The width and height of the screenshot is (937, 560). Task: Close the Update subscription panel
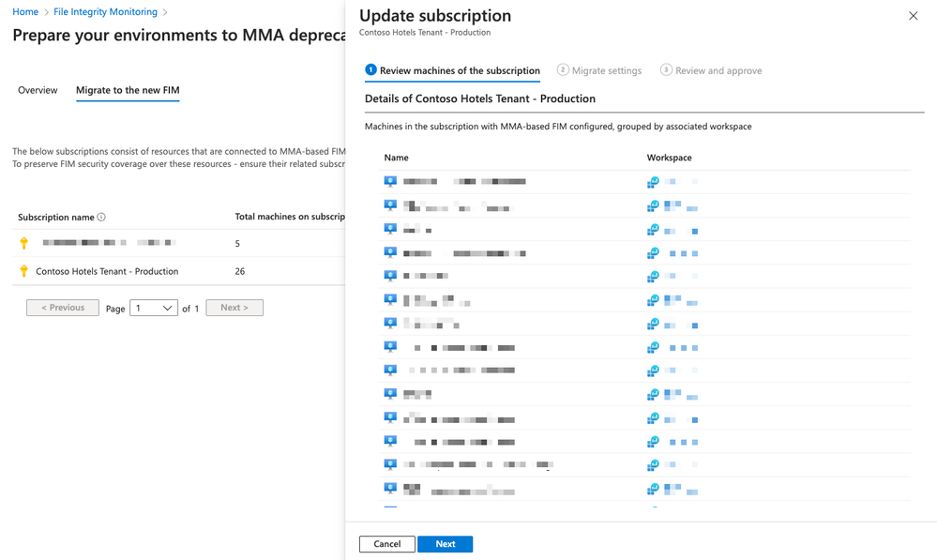pos(914,16)
